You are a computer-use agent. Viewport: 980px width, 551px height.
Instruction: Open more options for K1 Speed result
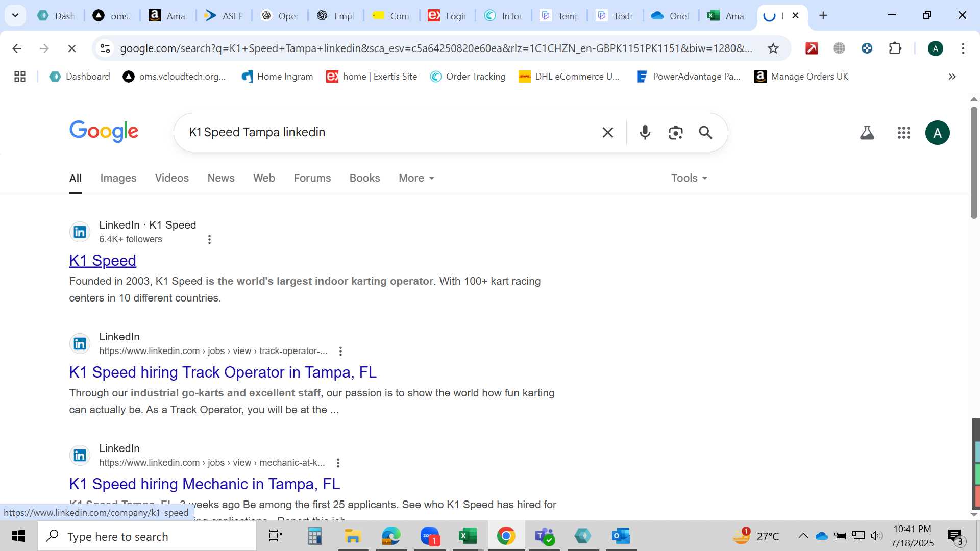209,239
